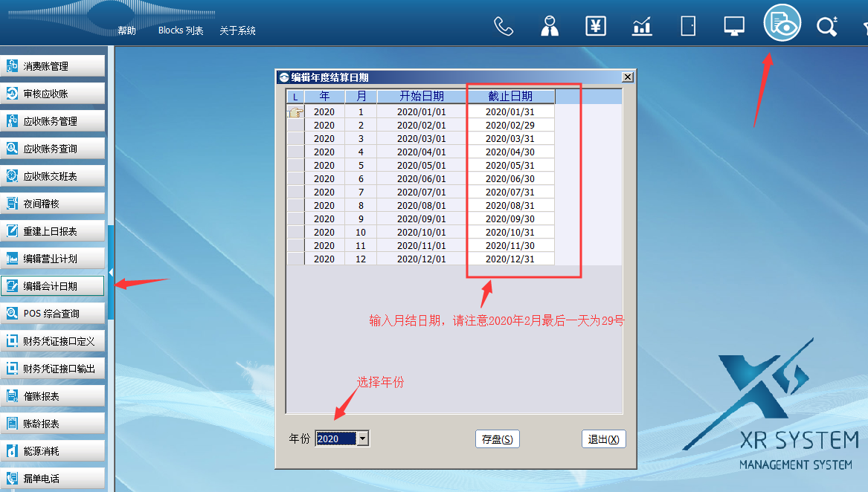Click the highlighted document audit icon

coord(782,23)
